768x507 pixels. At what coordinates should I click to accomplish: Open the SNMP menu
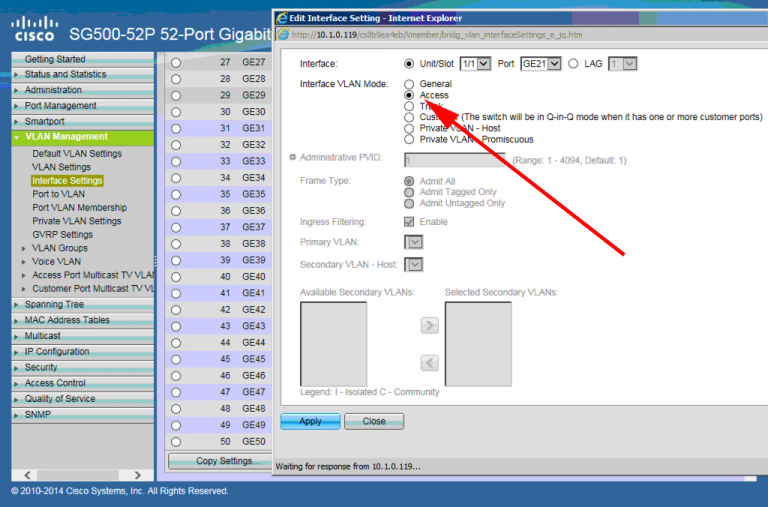pos(38,414)
